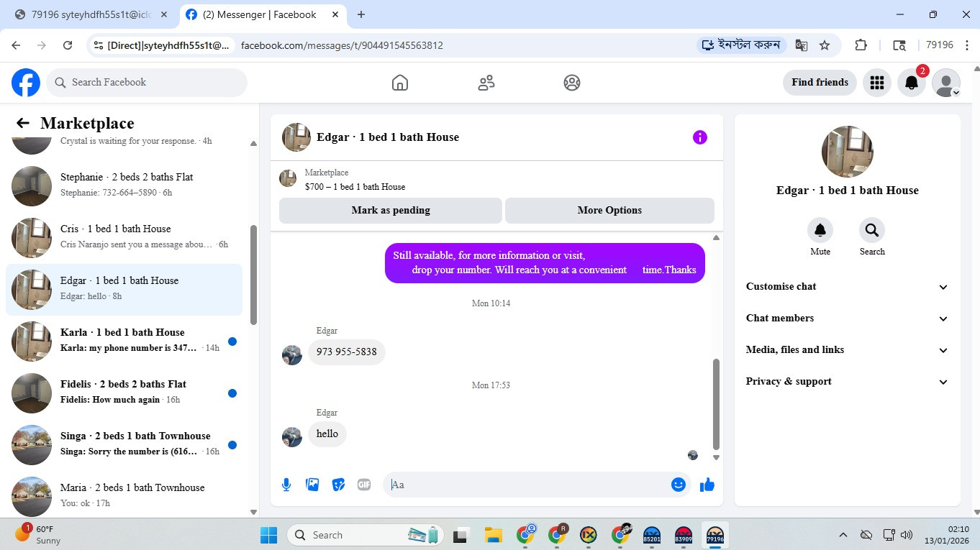Viewport: 980px width, 550px height.
Task: Open the notifications bell
Action: click(x=911, y=83)
